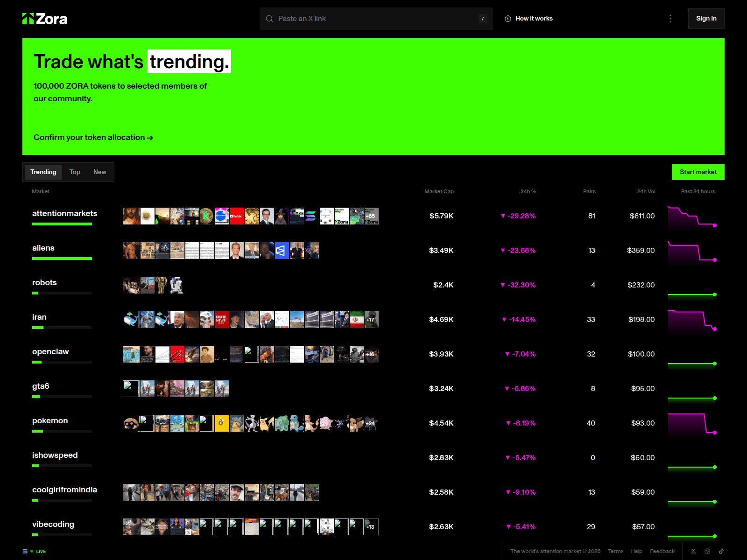
Task: Sort by 24h Vol column header
Action: coord(646,191)
